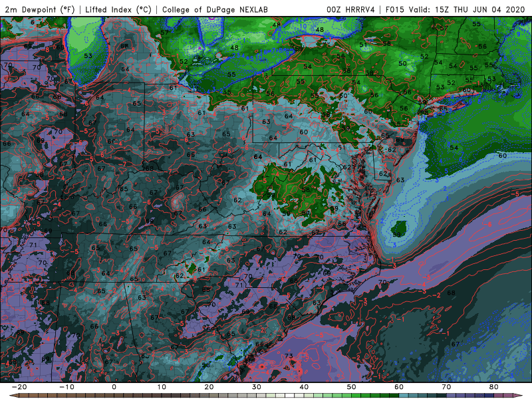Click the '80' label on the color scale
This screenshot has width=532, height=399.
click(x=494, y=387)
